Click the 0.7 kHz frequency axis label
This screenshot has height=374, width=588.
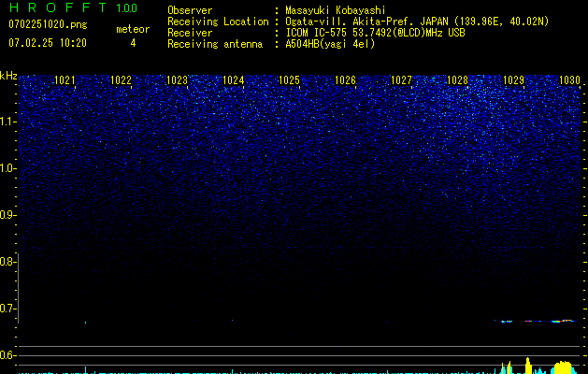[7, 309]
